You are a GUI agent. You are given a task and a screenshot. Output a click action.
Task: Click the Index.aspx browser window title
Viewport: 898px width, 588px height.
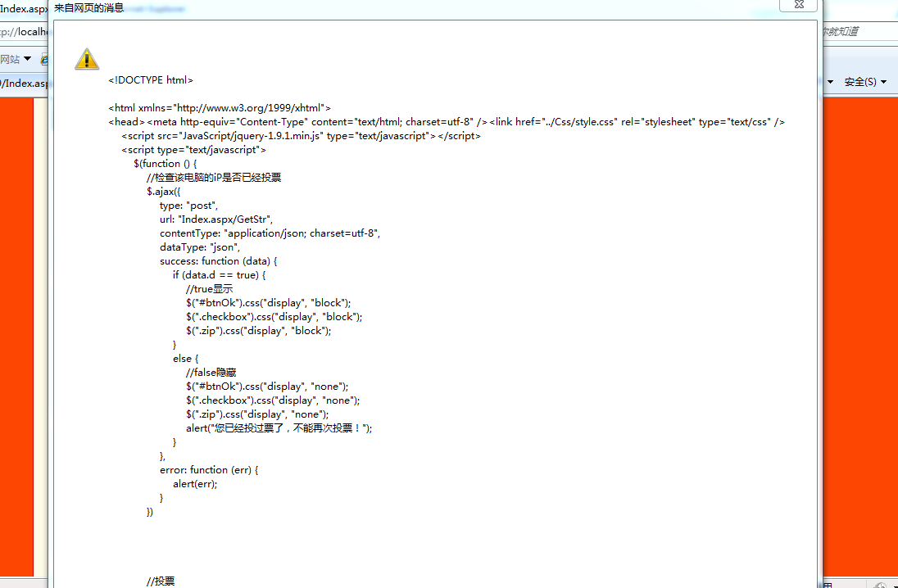pyautogui.click(x=23, y=8)
